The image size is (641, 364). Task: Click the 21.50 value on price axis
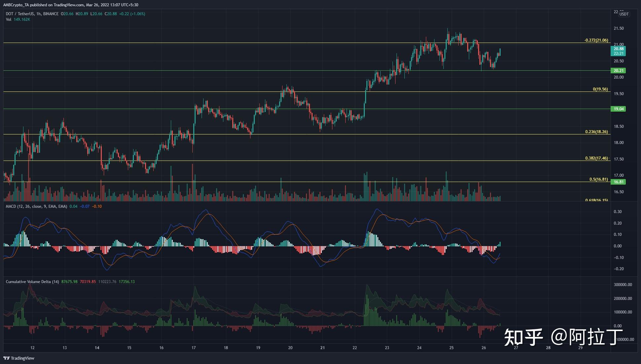[618, 28]
